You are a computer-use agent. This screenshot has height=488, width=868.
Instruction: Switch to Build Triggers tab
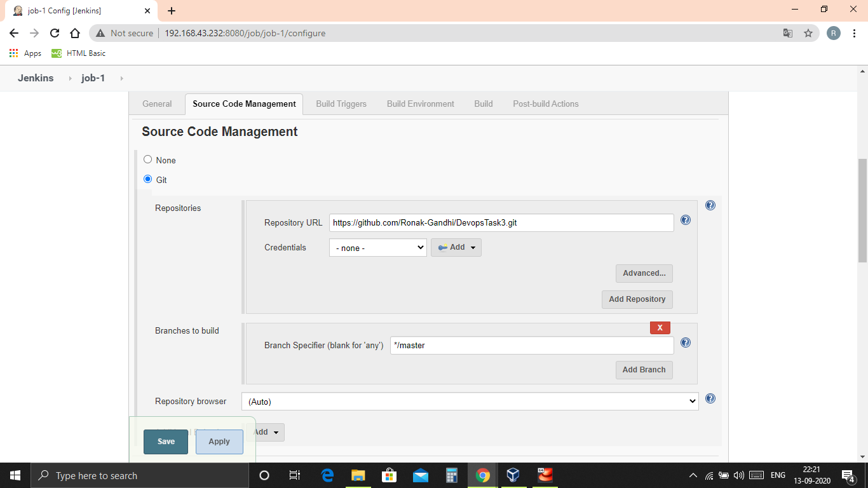(341, 104)
